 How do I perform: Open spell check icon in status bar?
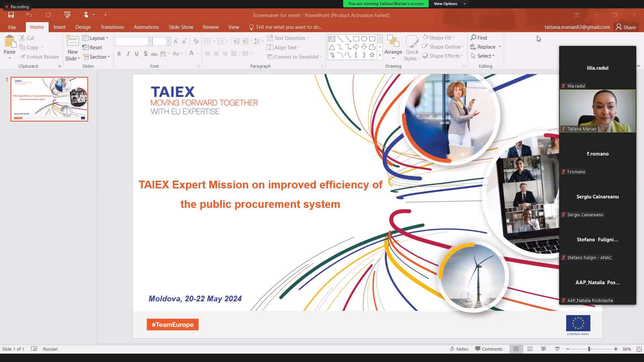coord(34,349)
